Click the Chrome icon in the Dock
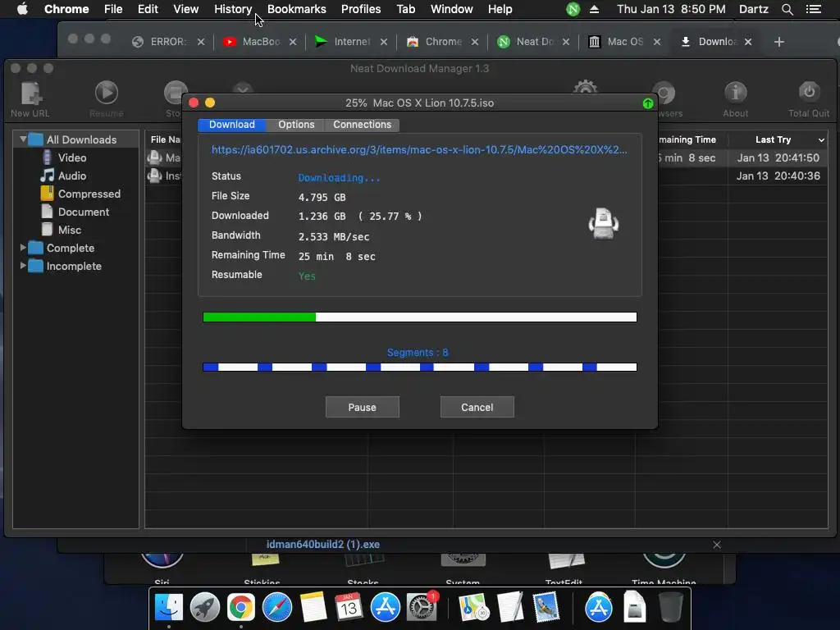 [x=240, y=608]
